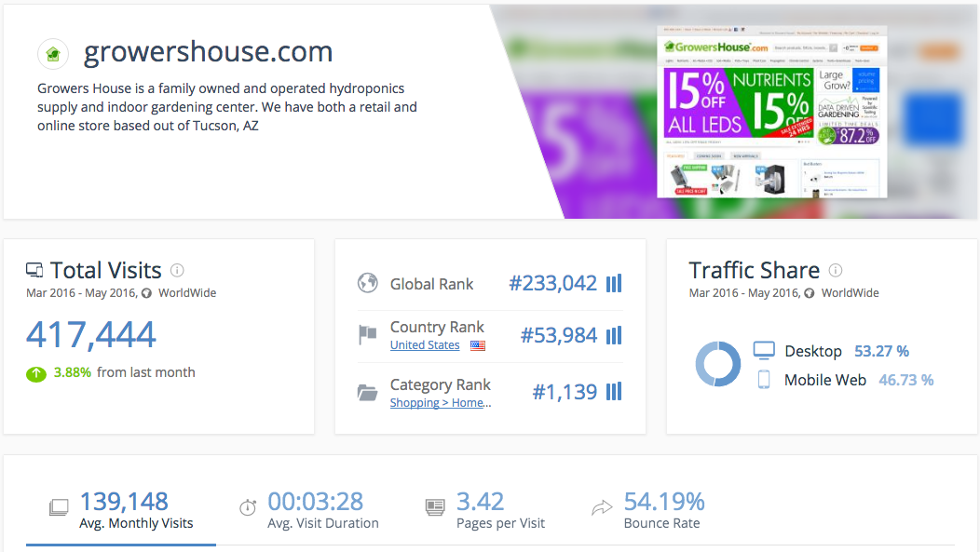Click the growershouse.com green house favicon

click(53, 54)
